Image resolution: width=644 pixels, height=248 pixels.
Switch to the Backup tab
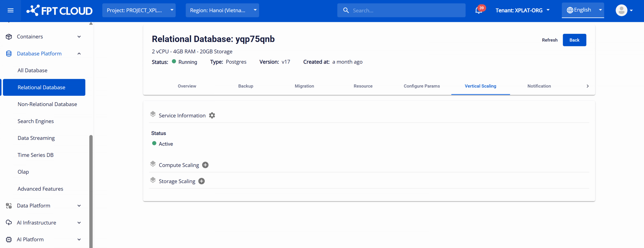(x=246, y=86)
